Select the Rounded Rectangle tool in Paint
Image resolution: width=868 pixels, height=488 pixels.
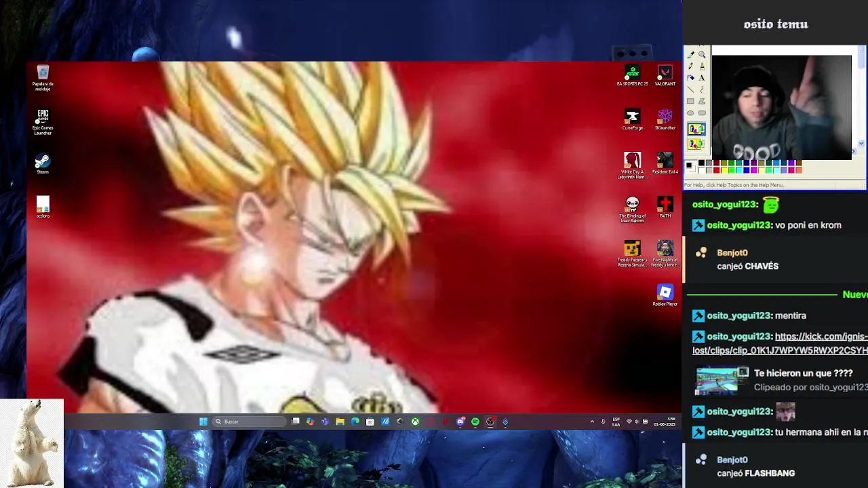click(x=702, y=113)
